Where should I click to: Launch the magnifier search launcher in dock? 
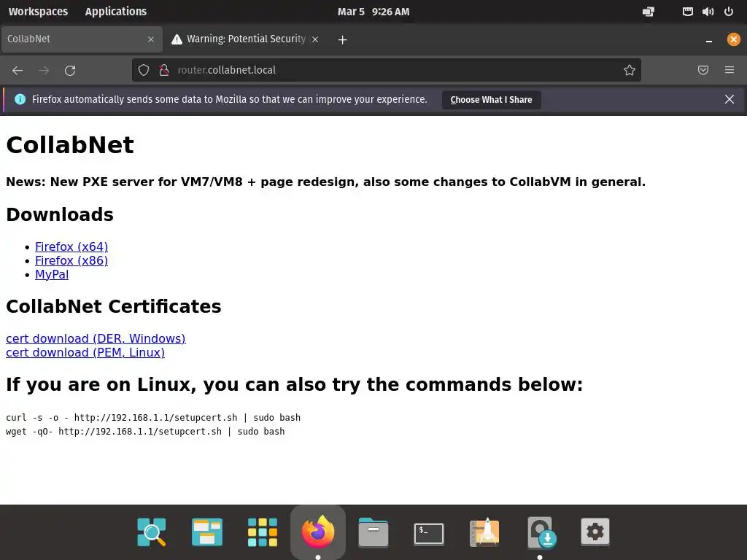(152, 532)
